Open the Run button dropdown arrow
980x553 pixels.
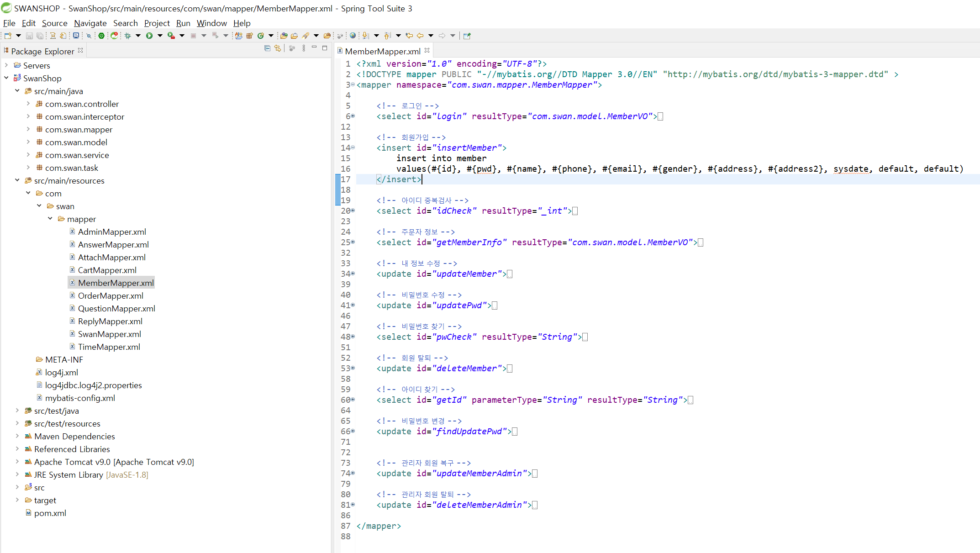click(x=160, y=36)
